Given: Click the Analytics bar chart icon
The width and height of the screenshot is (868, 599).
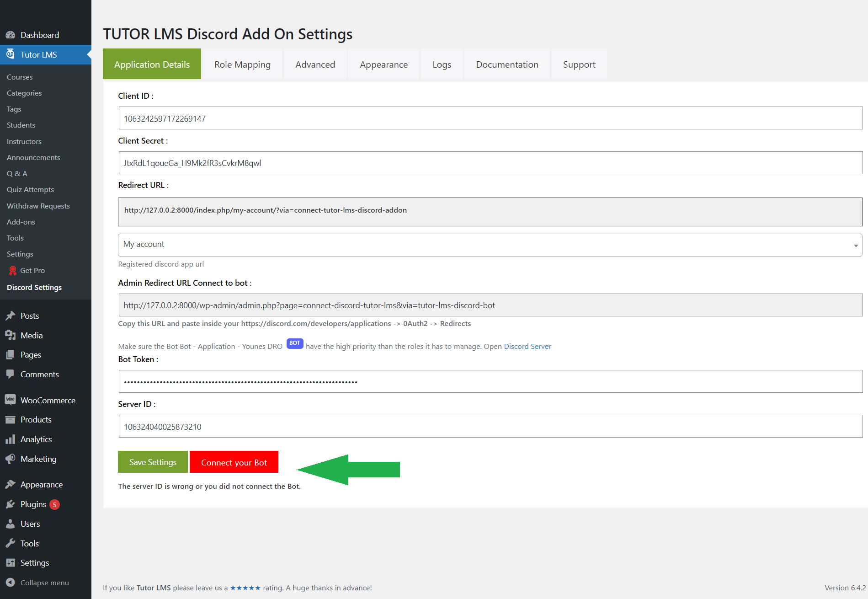Looking at the screenshot, I should pos(10,439).
